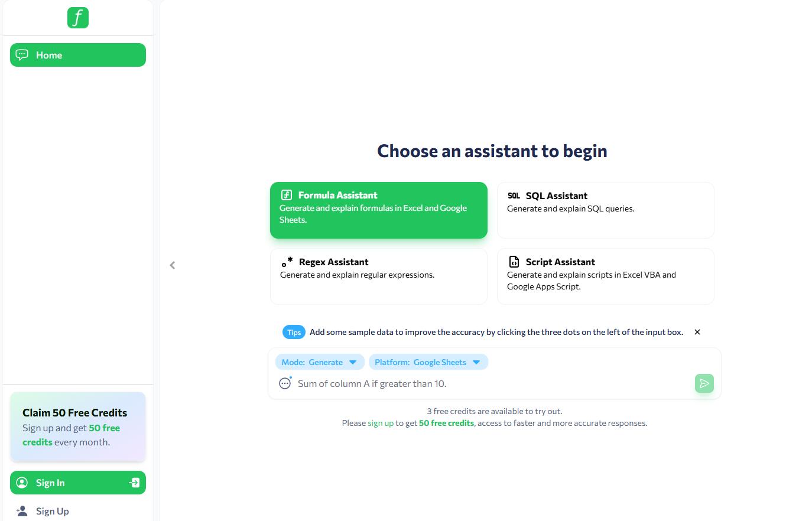Screen dimensions: 812x521
Task: Open the Mode: Generate dropdown
Action: point(320,362)
